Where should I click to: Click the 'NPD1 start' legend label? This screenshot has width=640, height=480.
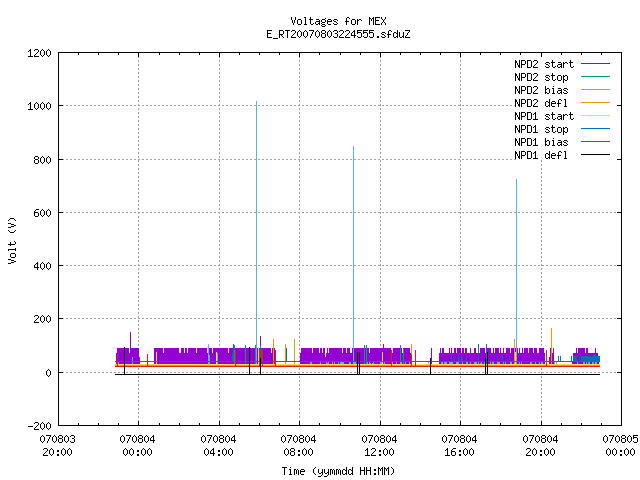(544, 116)
